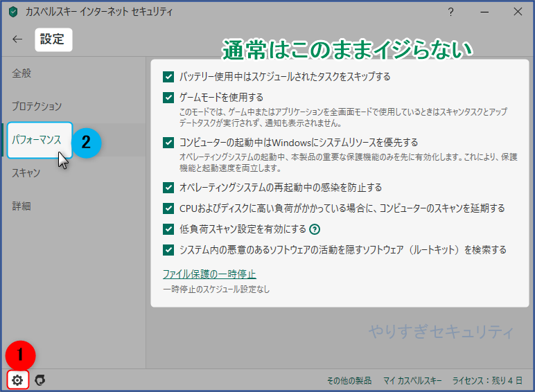The height and width of the screenshot is (392, 535).
Task: Click the game mode description text
Action: [x=343, y=117]
